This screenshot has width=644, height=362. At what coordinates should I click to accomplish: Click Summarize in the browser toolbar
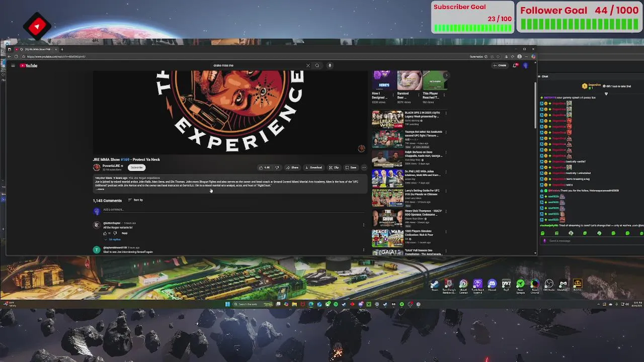tap(476, 57)
